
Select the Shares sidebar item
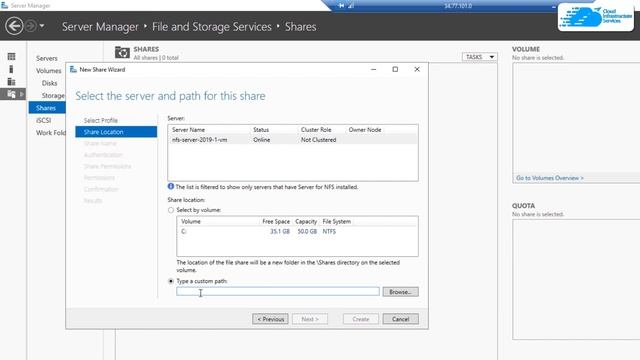47,108
